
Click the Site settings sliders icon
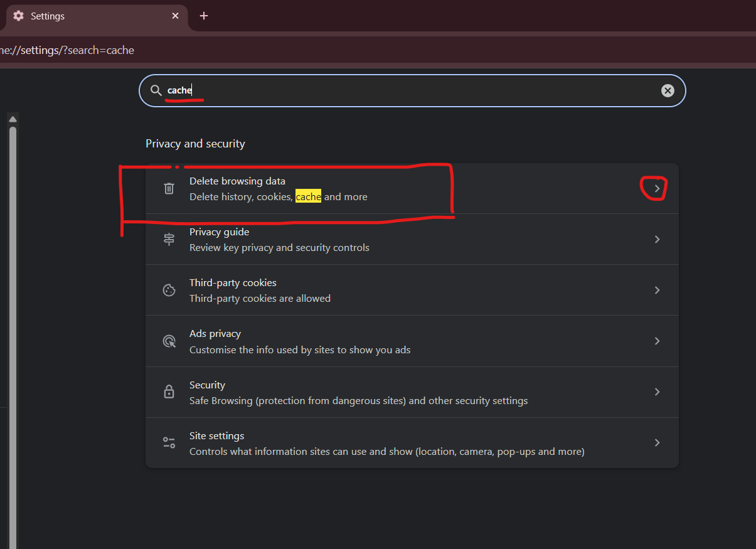click(169, 443)
